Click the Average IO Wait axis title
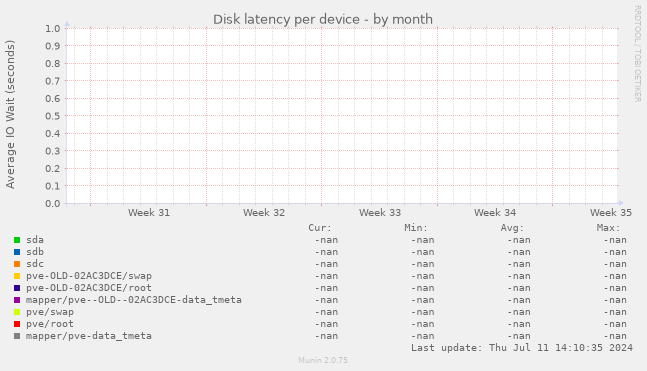Image resolution: width=647 pixels, height=371 pixels. (10, 114)
